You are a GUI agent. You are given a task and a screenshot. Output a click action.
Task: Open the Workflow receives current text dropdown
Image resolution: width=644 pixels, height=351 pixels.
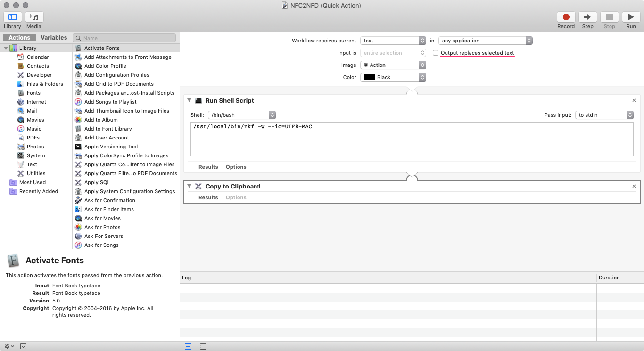click(393, 41)
